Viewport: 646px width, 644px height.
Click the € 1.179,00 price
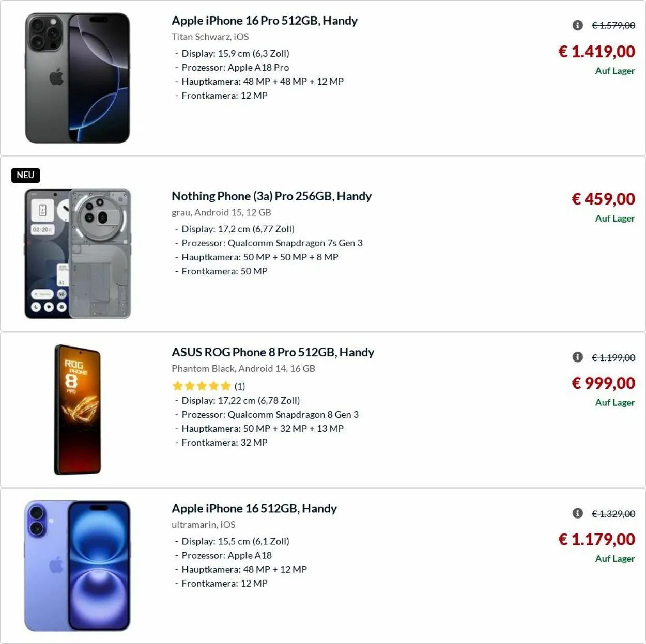[597, 540]
